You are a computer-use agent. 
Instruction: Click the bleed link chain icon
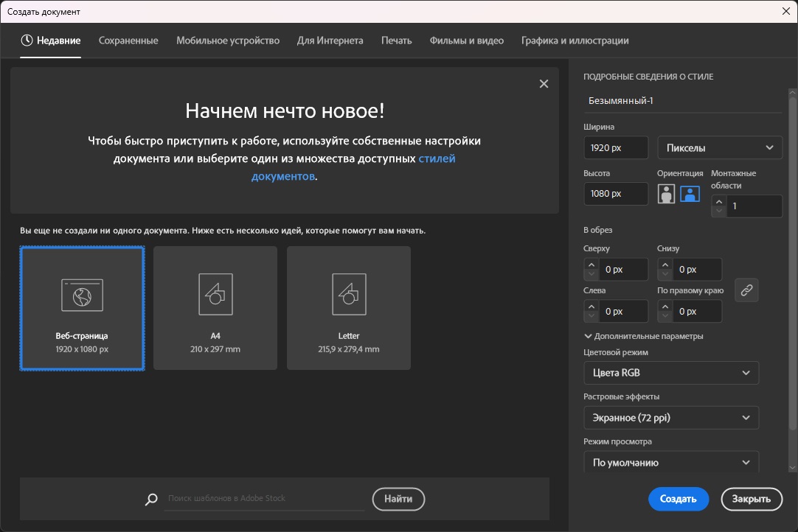click(x=746, y=290)
